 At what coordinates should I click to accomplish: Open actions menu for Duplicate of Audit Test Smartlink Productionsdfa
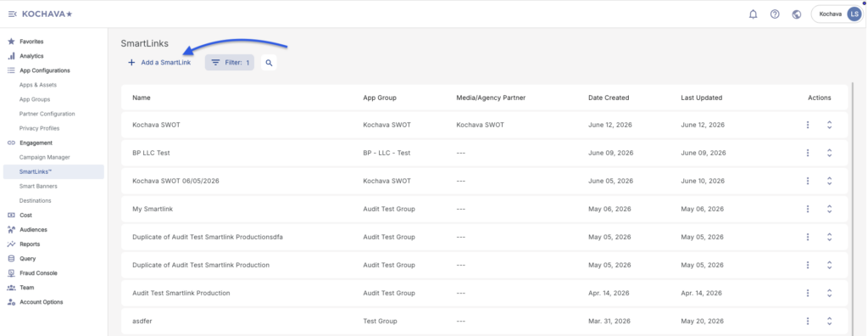808,237
